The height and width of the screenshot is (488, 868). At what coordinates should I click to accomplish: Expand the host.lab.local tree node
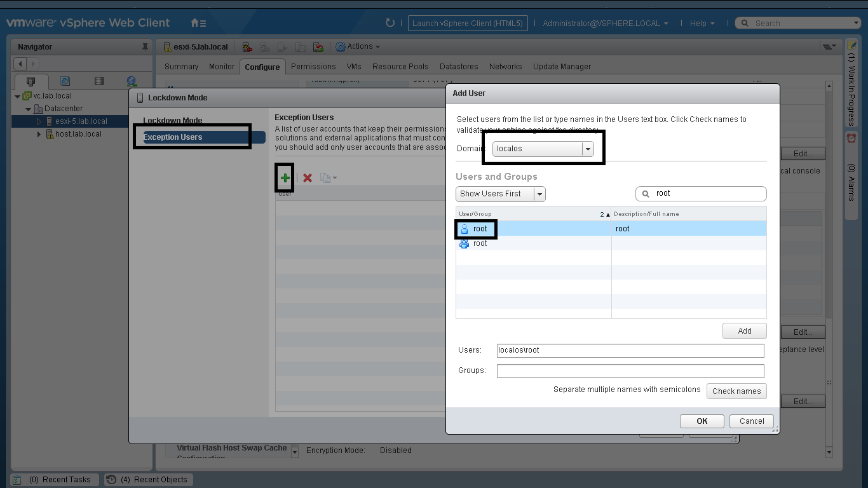pyautogui.click(x=39, y=134)
